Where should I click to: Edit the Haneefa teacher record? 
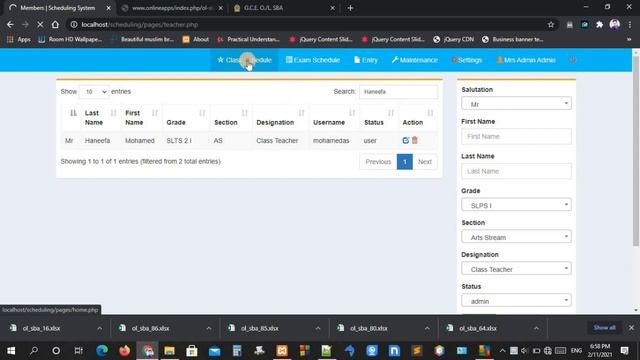coord(405,140)
